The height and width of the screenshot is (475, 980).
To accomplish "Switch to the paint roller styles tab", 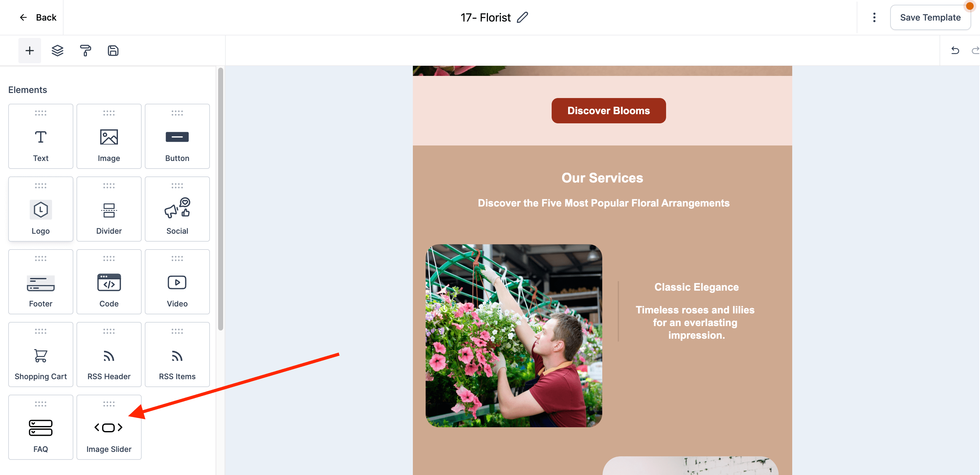I will [85, 51].
